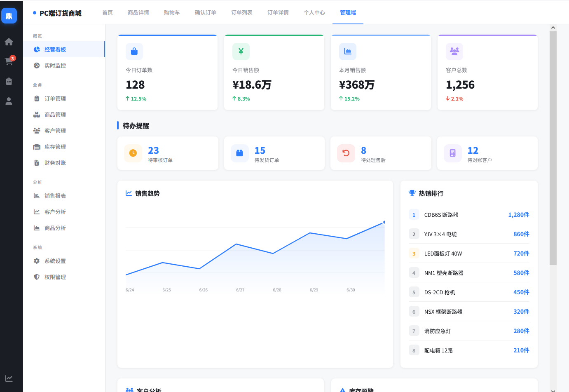Open 实时监控 in the sidebar menu

click(x=64, y=66)
